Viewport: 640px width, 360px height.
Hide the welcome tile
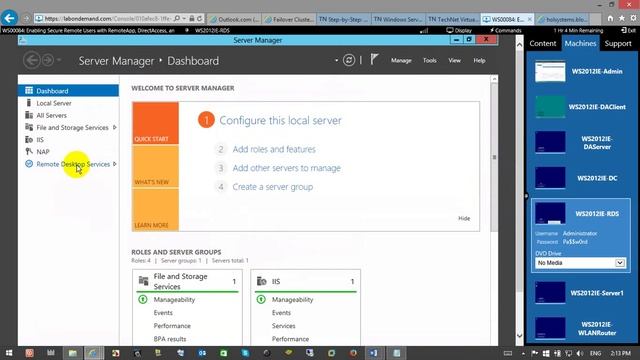464,218
